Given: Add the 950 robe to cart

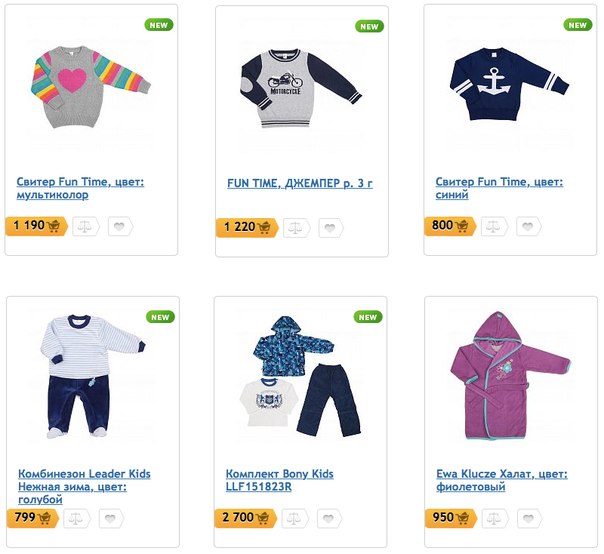Looking at the screenshot, I should (x=447, y=518).
